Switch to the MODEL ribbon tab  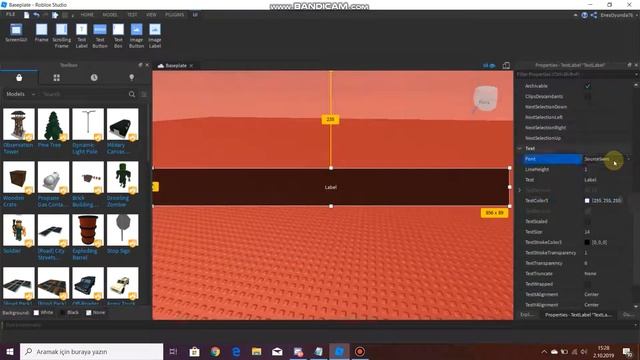click(110, 15)
